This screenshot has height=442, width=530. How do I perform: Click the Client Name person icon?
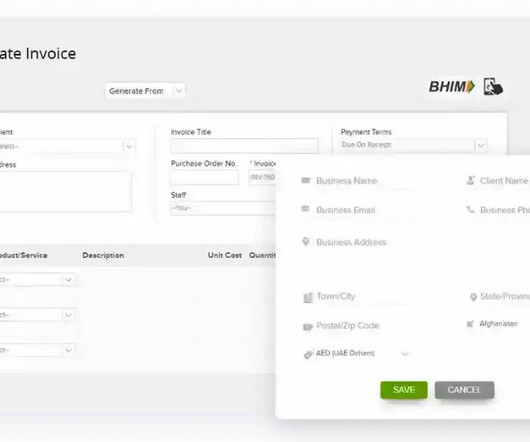[471, 180]
